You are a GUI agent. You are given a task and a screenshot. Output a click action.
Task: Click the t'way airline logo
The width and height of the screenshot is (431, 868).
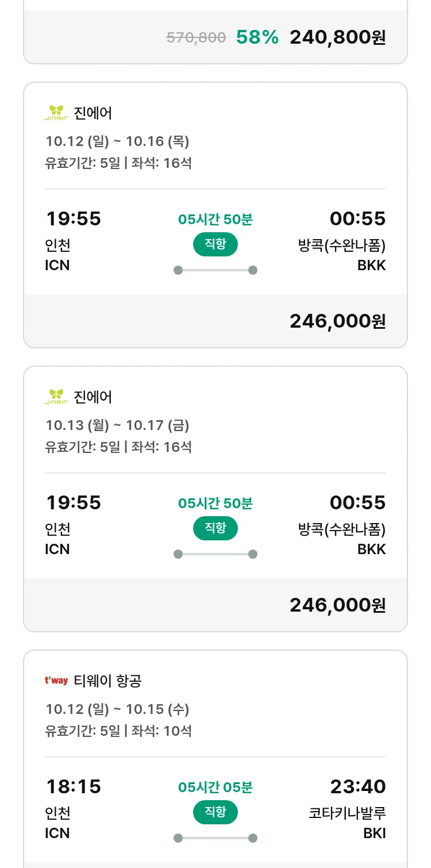pos(56,681)
